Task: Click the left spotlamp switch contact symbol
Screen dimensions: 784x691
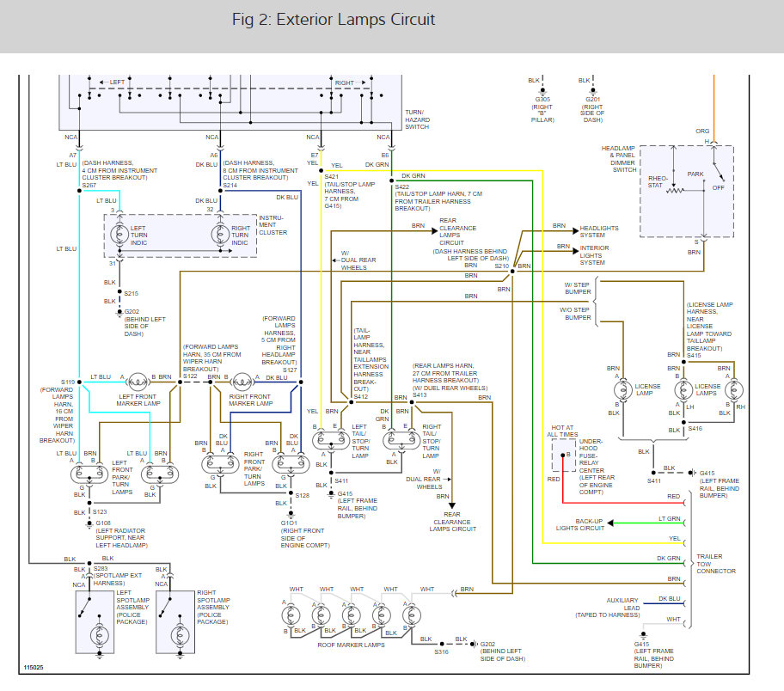Action: [x=84, y=607]
